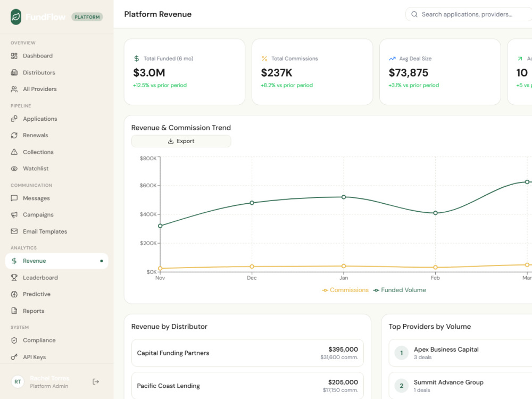
Task: Go to Collections warning icon item
Action: tap(57, 152)
